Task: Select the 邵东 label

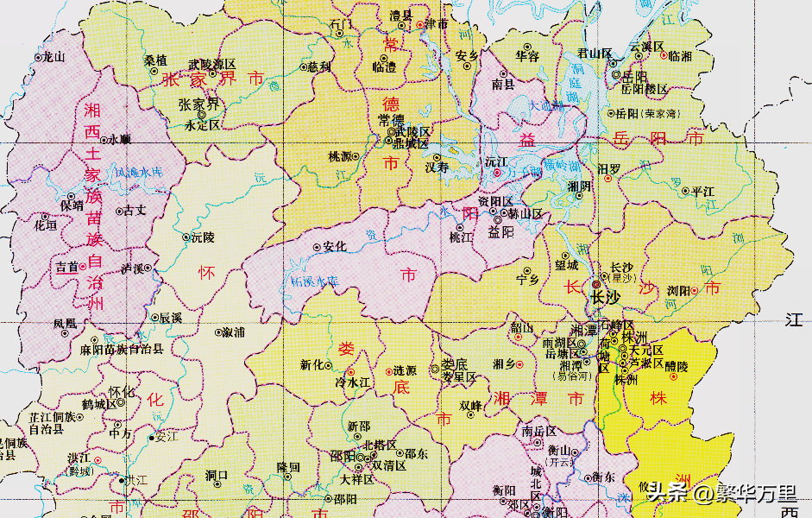Action: [x=417, y=453]
